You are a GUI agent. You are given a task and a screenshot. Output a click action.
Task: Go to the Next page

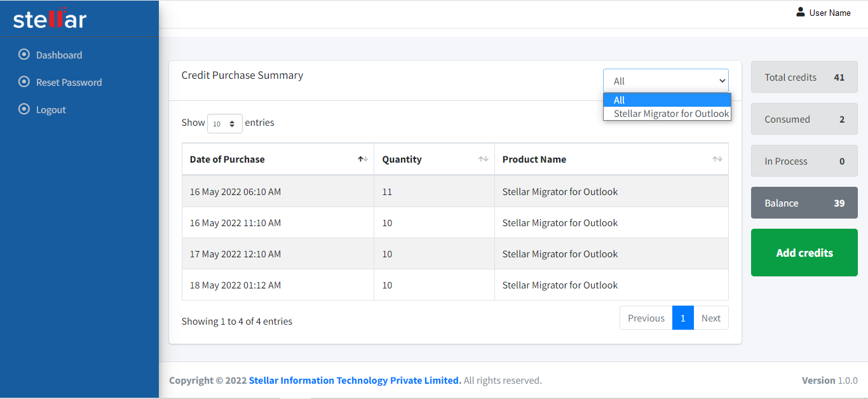[x=711, y=318]
